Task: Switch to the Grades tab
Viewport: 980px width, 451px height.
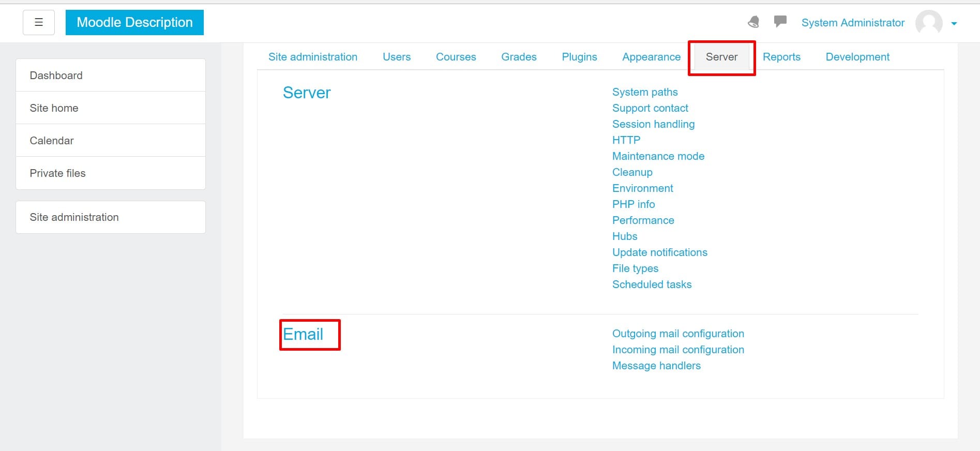Action: [x=519, y=57]
